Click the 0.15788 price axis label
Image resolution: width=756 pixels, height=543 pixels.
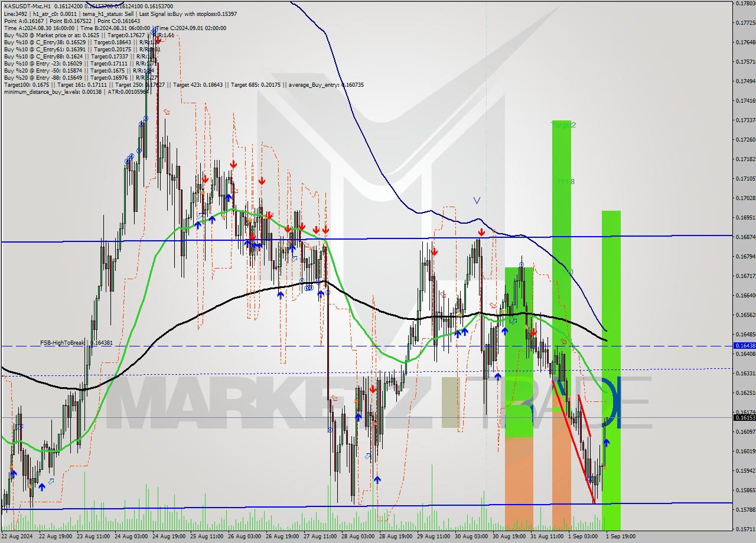tap(745, 509)
